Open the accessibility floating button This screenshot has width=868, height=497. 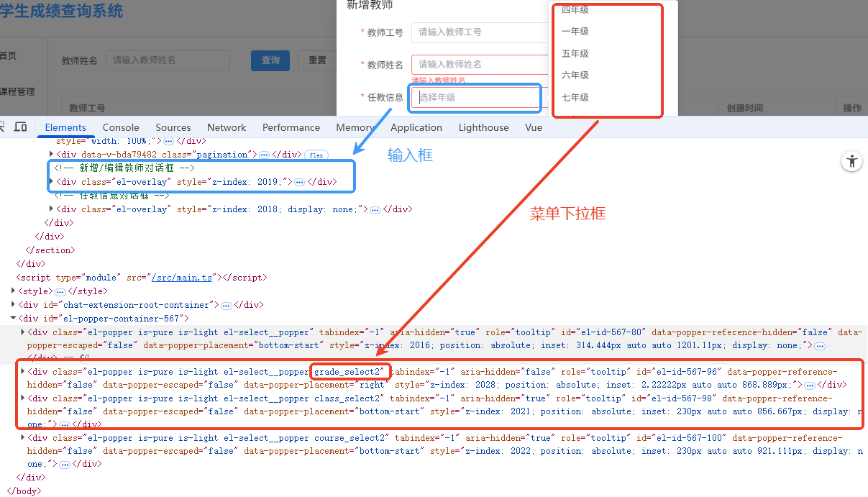click(x=851, y=161)
